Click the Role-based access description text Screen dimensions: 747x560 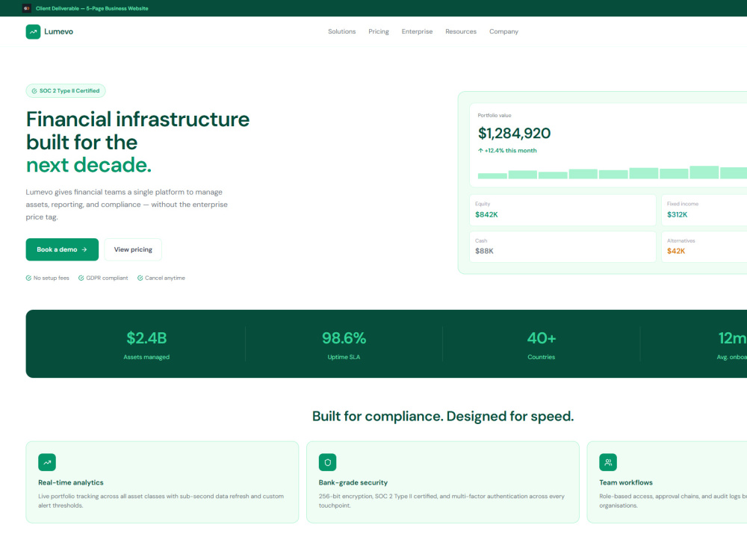pos(673,501)
